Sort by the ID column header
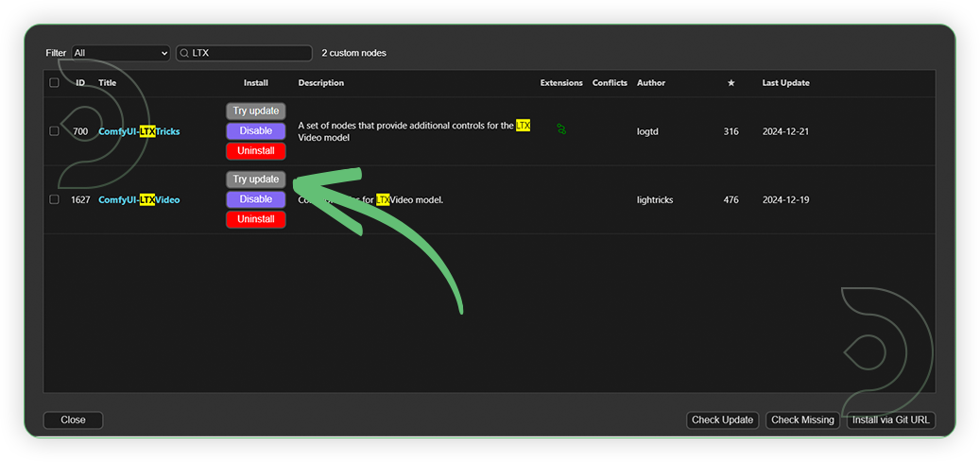Viewport: 980px width, 462px height. (x=80, y=83)
